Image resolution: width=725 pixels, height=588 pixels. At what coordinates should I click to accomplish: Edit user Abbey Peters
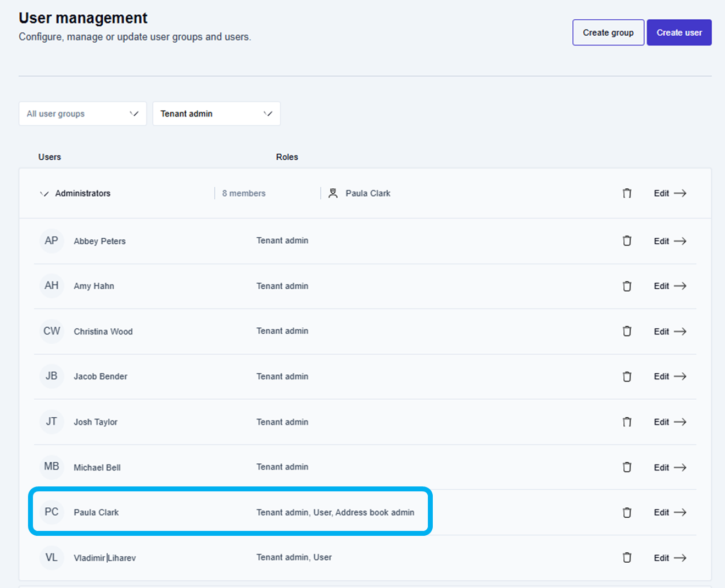(670, 241)
